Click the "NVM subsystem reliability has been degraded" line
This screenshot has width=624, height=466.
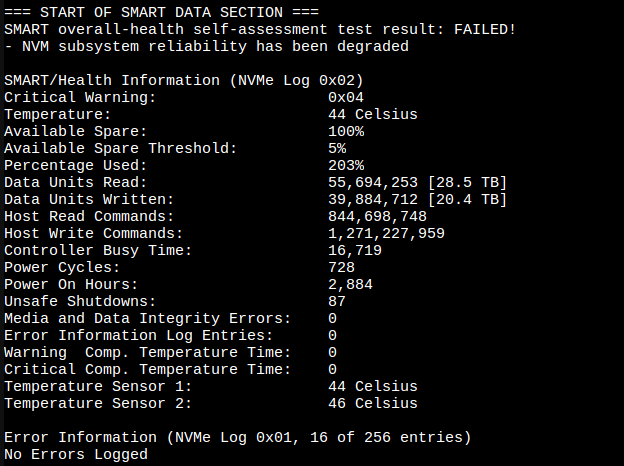click(207, 47)
